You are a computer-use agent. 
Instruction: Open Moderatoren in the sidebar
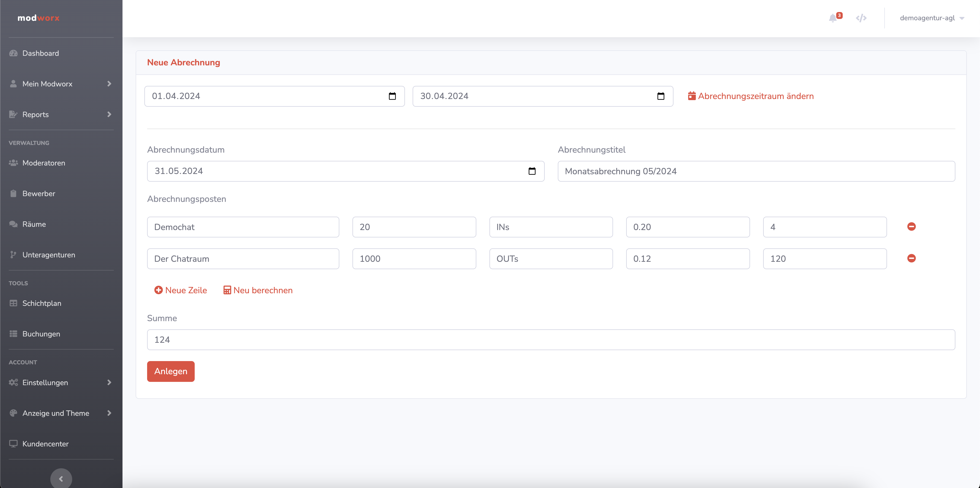pos(44,163)
